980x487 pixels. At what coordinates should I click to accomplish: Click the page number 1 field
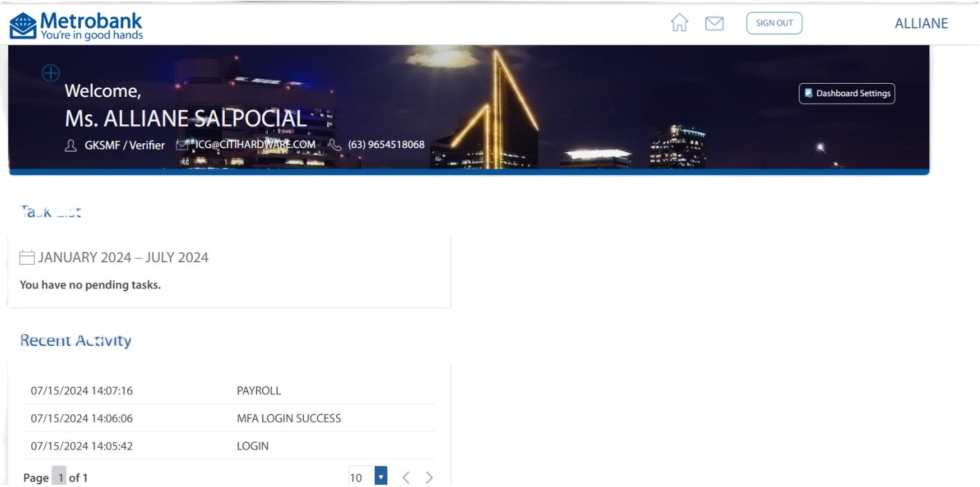pos(59,477)
